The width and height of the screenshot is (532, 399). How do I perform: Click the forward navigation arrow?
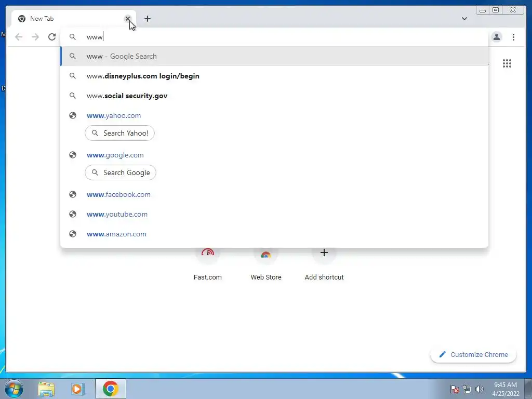(35, 37)
